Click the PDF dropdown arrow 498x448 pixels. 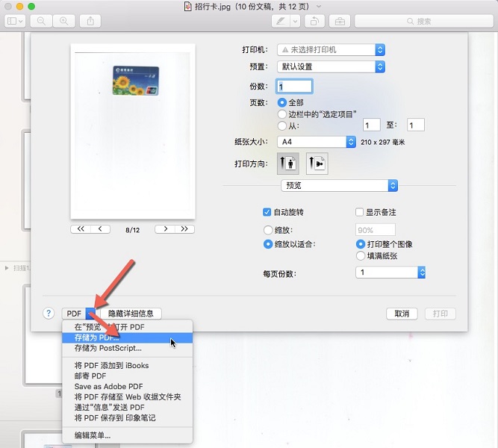coord(90,314)
